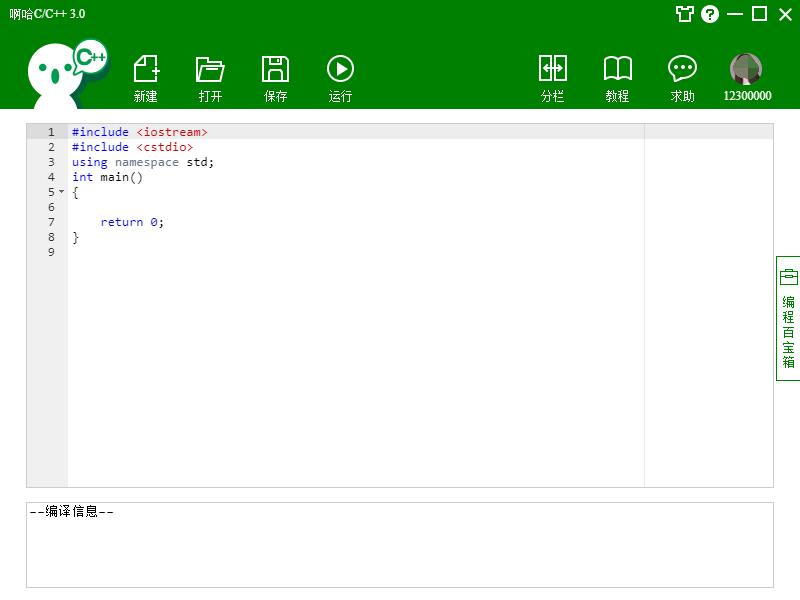Open the 教程 tutorial book icon
Screen dimensions: 800x600
(x=617, y=78)
